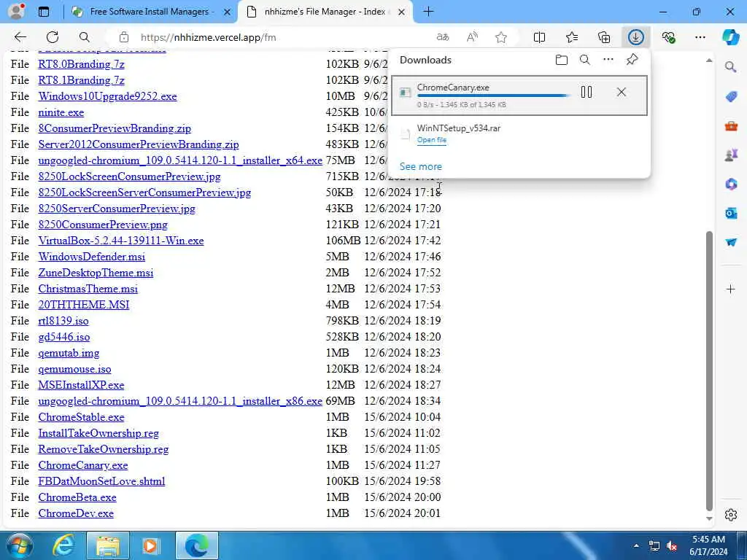Open the media player taskbar icon
This screenshot has height=560, width=747.
click(x=151, y=545)
